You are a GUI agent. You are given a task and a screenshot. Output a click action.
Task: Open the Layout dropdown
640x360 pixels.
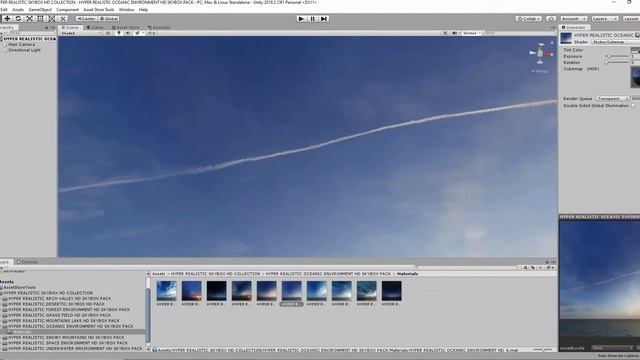pyautogui.click(x=631, y=19)
